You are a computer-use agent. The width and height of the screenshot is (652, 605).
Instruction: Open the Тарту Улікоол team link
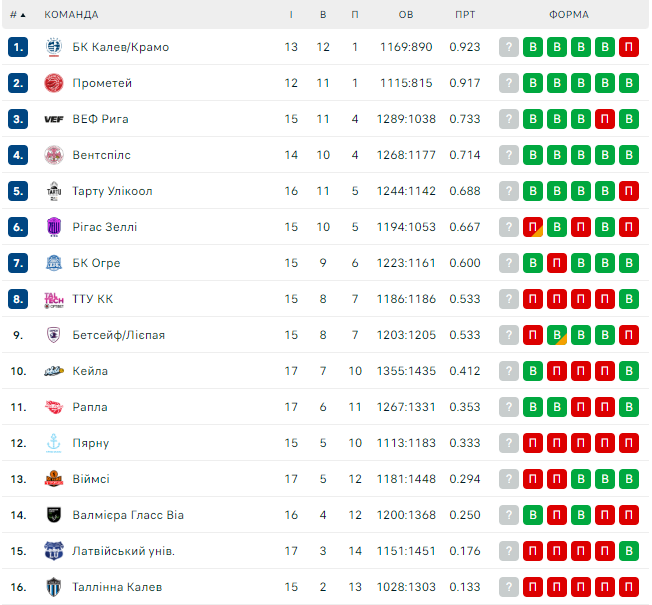tap(112, 191)
